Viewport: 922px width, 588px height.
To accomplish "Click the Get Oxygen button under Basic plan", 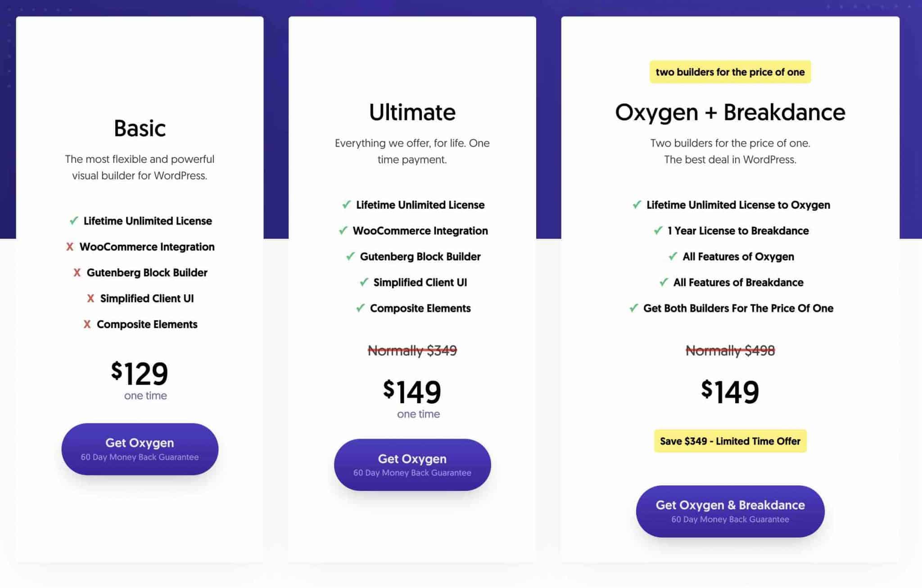I will tap(140, 449).
